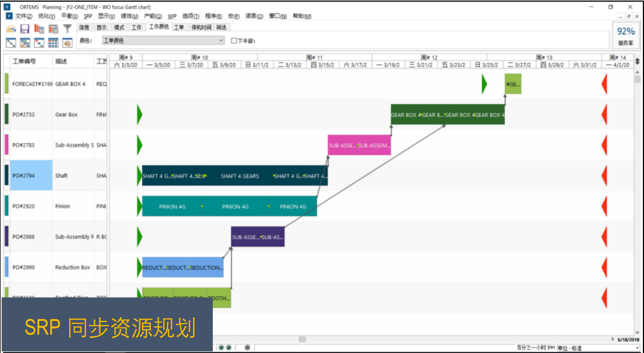644x353 pixels.
Task: Click the green start marker of FORECAST#3199 row
Action: tap(484, 84)
